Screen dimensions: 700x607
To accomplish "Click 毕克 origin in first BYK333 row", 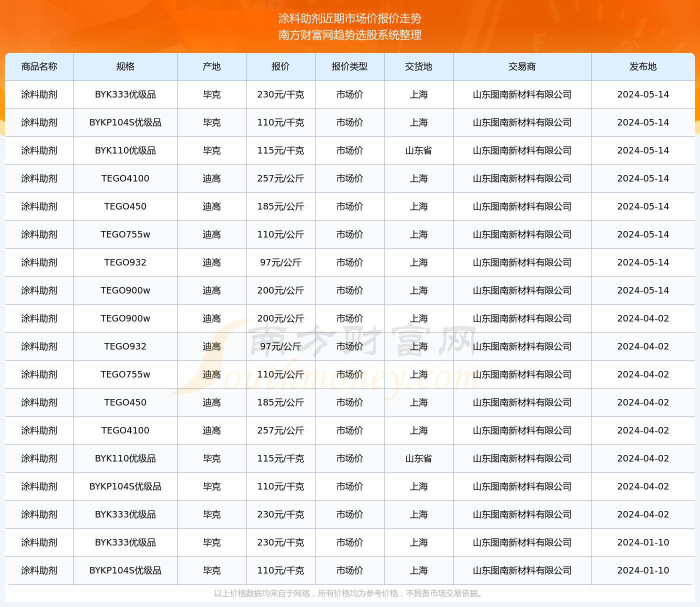I will point(212,94).
